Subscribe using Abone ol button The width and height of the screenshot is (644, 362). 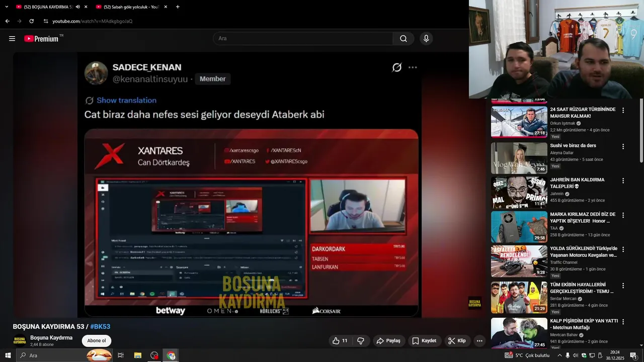pyautogui.click(x=97, y=341)
